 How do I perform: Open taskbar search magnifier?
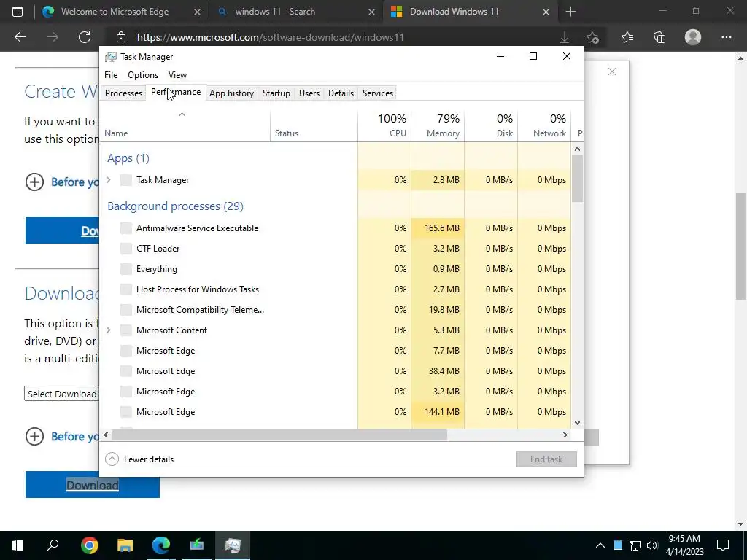pos(53,545)
